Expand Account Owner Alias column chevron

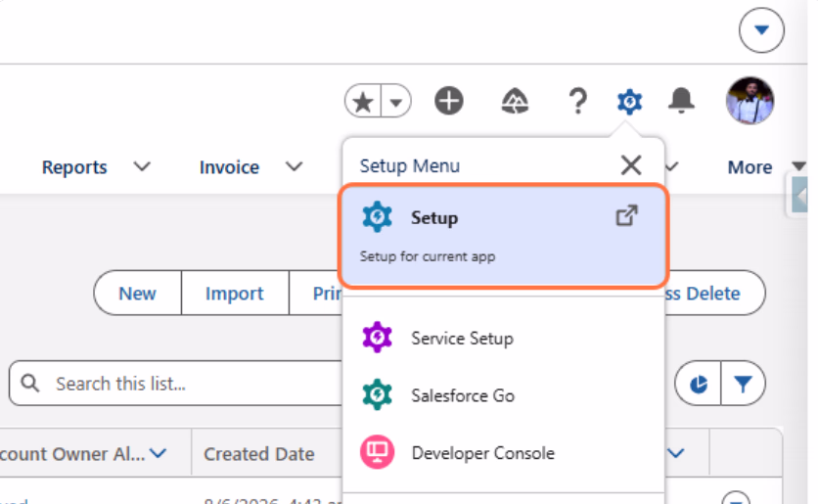coord(159,453)
